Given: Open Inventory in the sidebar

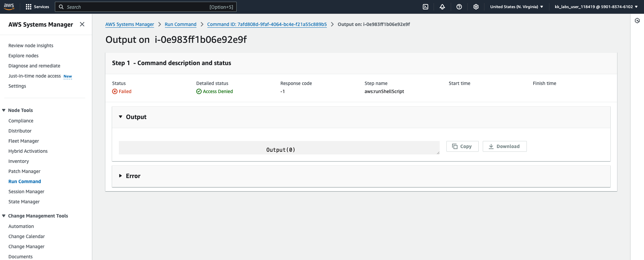Looking at the screenshot, I should (x=19, y=161).
